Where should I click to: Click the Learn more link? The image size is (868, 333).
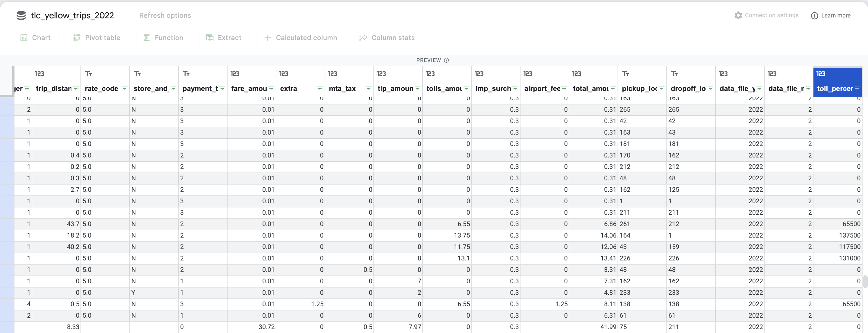[835, 15]
